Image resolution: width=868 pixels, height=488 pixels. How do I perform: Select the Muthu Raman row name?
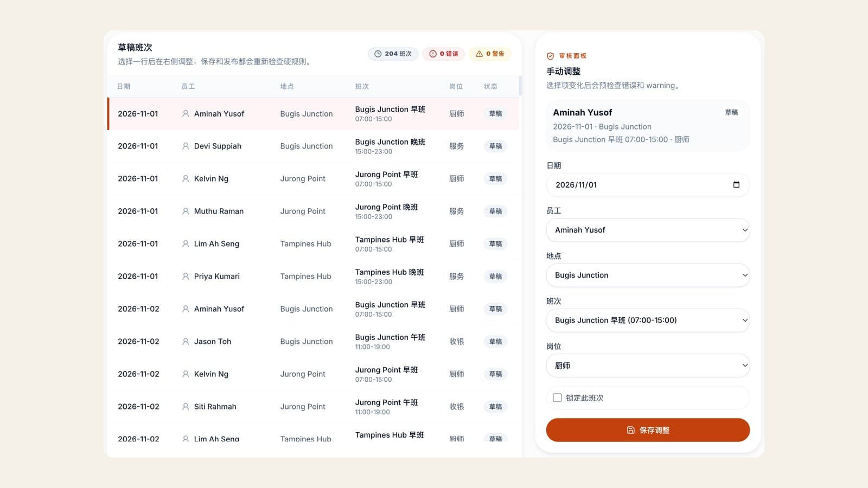(219, 211)
